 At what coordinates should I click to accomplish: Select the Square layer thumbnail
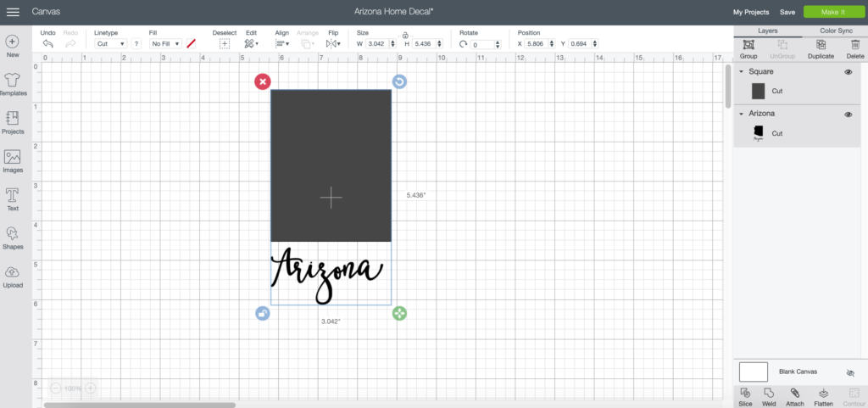point(759,92)
